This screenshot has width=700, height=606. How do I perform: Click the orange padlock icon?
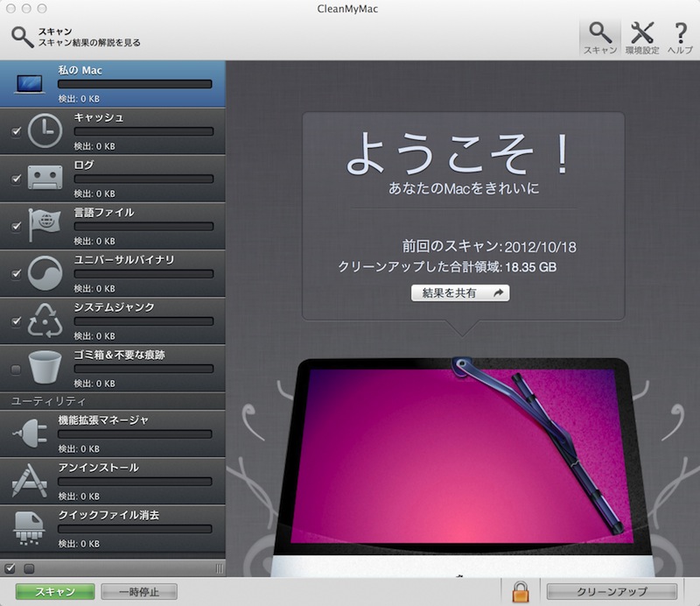pos(521,592)
